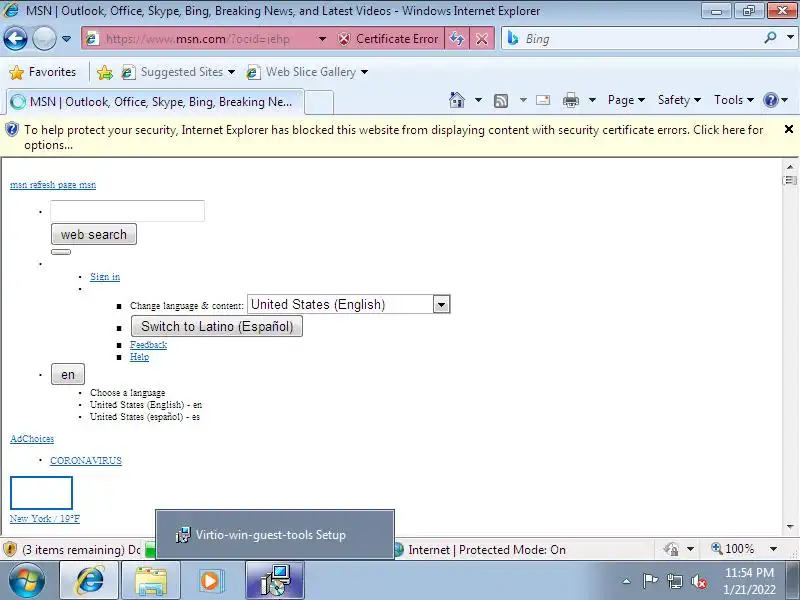The width and height of the screenshot is (800, 600).
Task: Expand the zoom level dropdown arrow
Action: [x=773, y=549]
